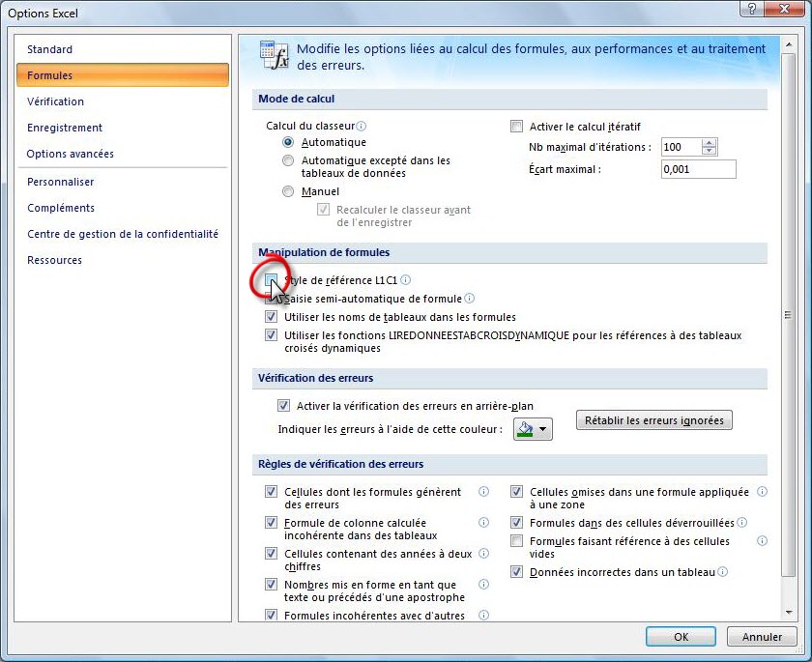Open the Vérification category
Screen dimensions: 812x662
point(55,101)
